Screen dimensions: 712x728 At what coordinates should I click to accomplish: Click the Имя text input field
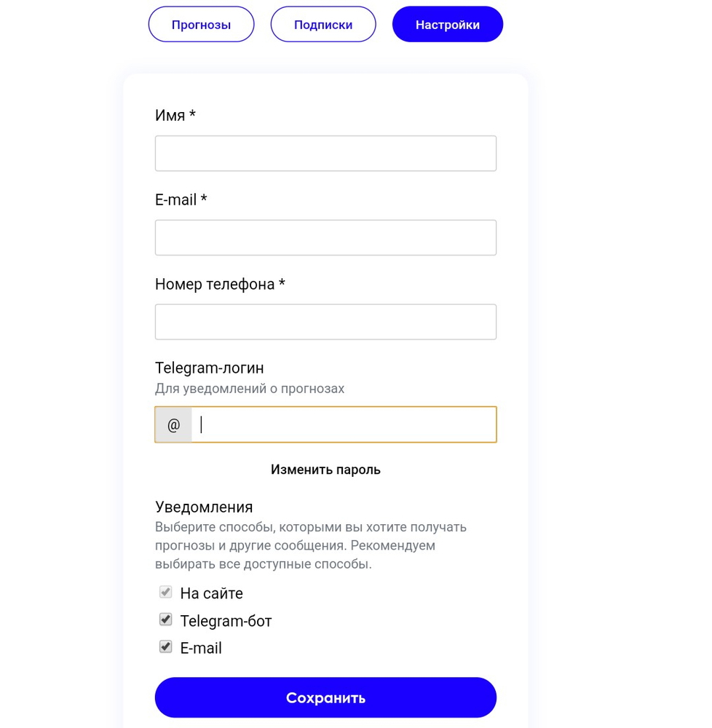pyautogui.click(x=325, y=154)
